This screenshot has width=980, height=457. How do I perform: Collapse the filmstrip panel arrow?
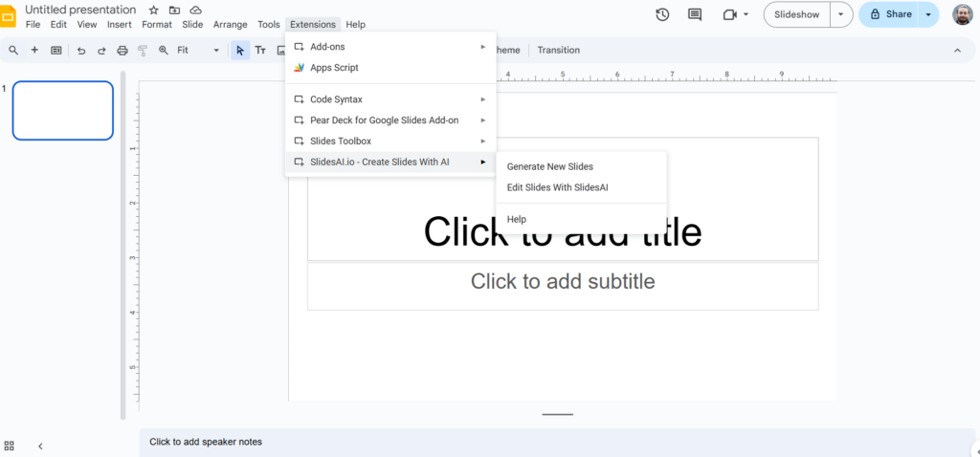click(x=40, y=446)
